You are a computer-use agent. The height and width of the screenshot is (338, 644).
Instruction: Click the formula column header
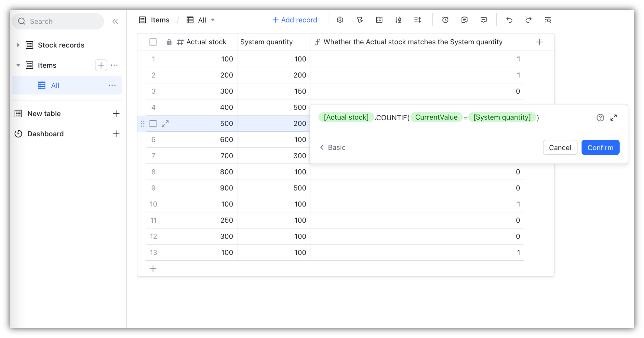pyautogui.click(x=417, y=42)
